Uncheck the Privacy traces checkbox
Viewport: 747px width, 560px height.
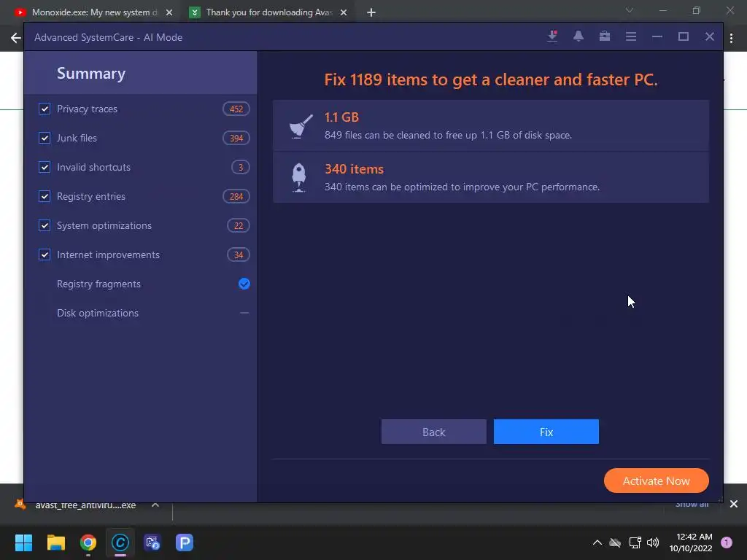pos(44,109)
